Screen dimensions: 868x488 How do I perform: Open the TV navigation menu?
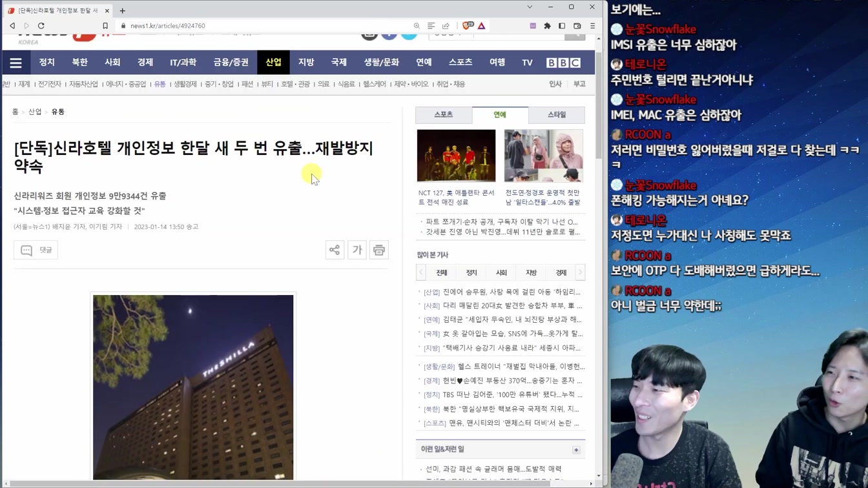click(527, 63)
